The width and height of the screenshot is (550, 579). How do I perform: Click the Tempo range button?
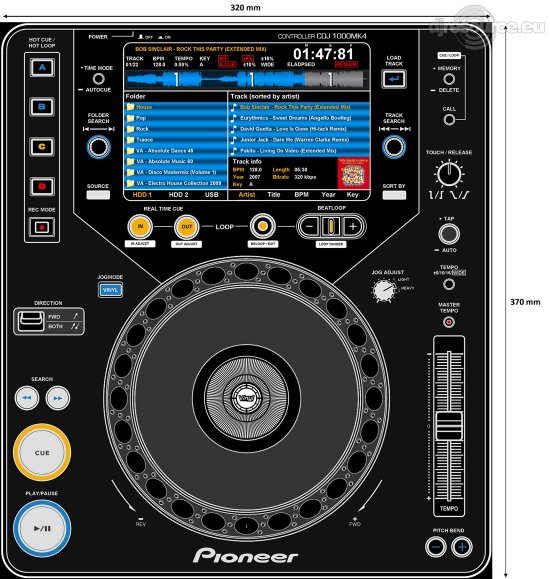point(449,284)
